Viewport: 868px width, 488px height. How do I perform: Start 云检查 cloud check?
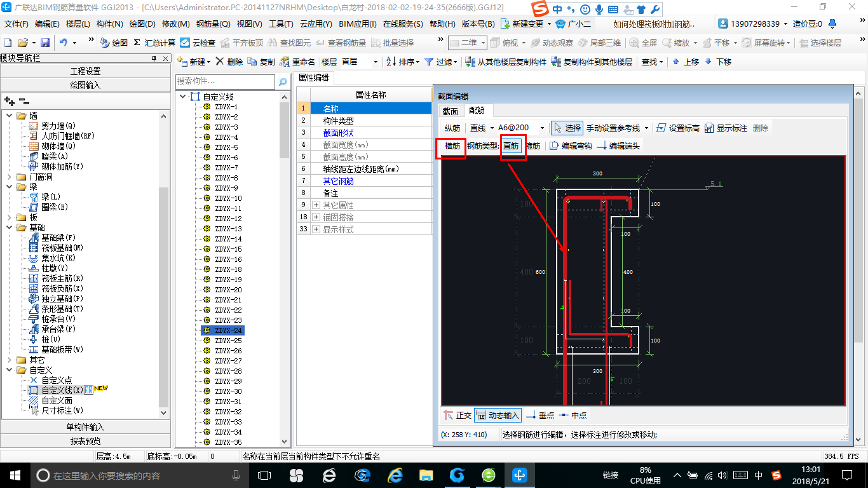coord(198,43)
